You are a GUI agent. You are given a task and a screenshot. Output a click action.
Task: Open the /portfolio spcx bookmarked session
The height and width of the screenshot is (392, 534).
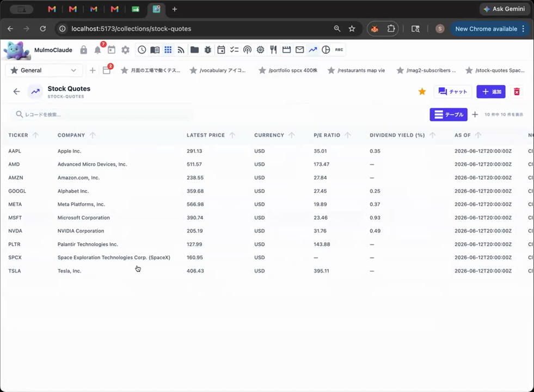[288, 70]
